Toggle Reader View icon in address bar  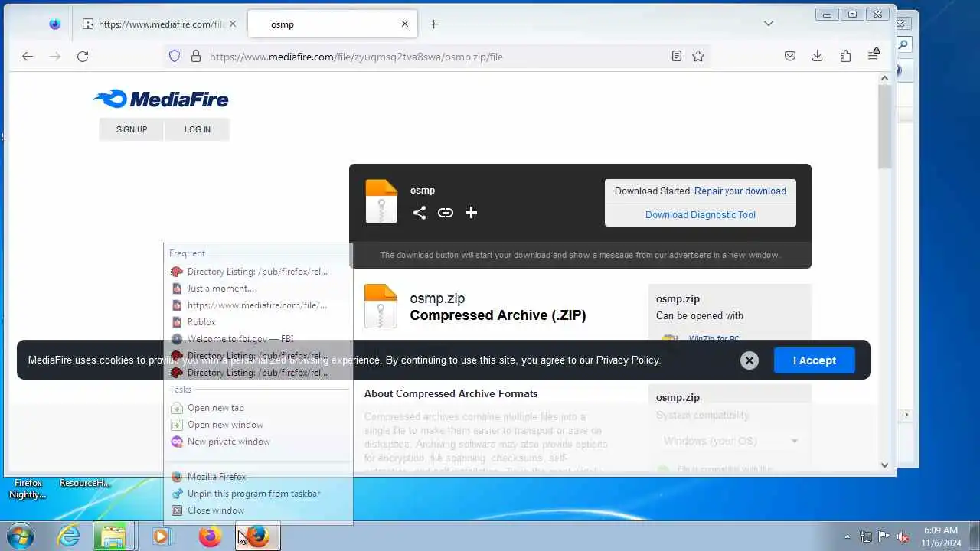[x=677, y=56]
